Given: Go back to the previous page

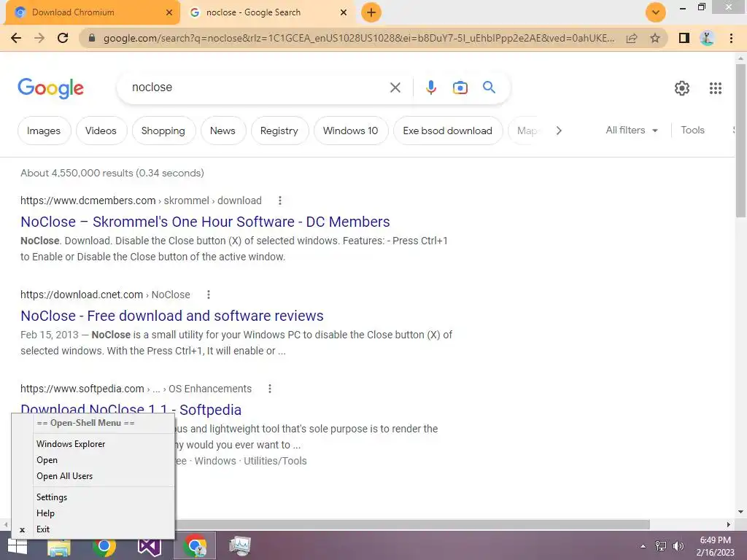Looking at the screenshot, I should point(16,38).
